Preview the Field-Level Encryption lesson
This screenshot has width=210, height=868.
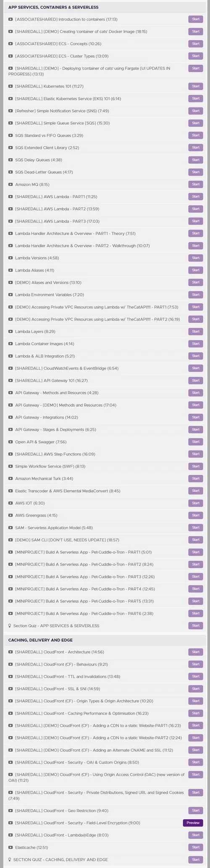click(x=193, y=823)
